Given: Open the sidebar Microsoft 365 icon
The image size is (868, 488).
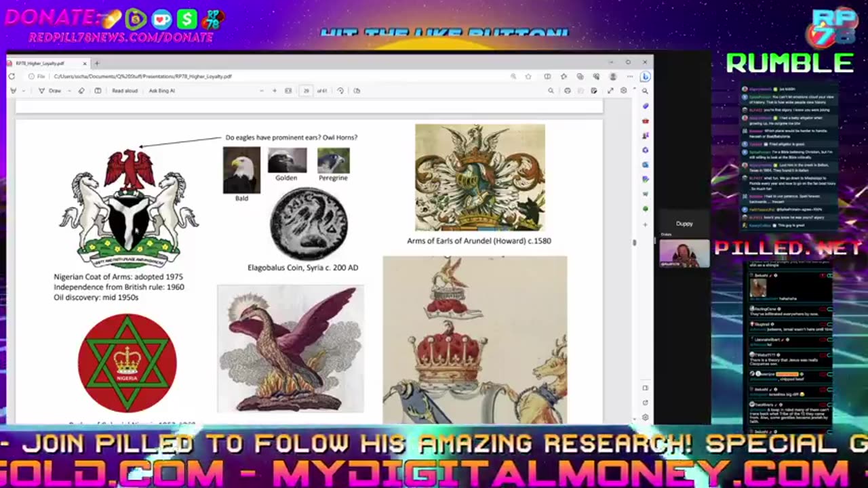Looking at the screenshot, I should click(x=645, y=150).
